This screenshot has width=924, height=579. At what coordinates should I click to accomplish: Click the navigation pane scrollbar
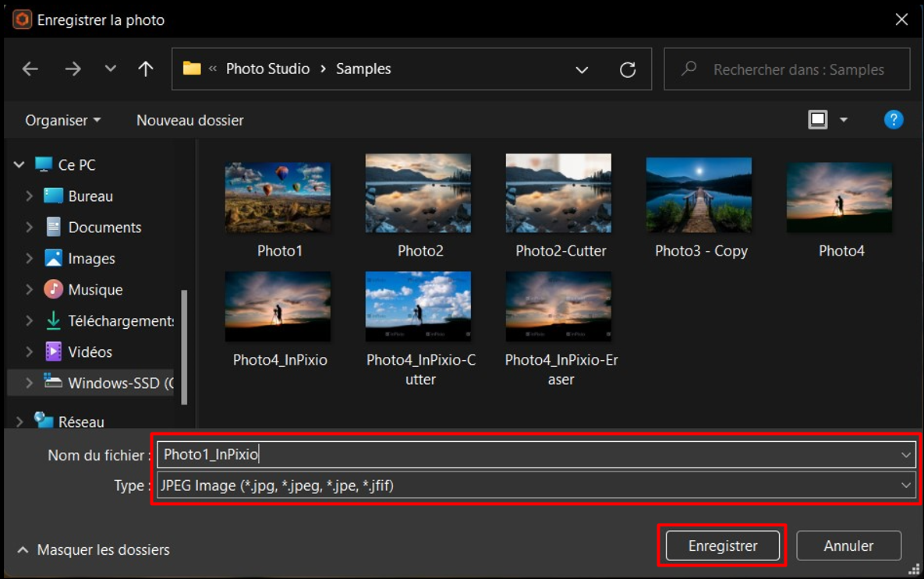click(184, 347)
